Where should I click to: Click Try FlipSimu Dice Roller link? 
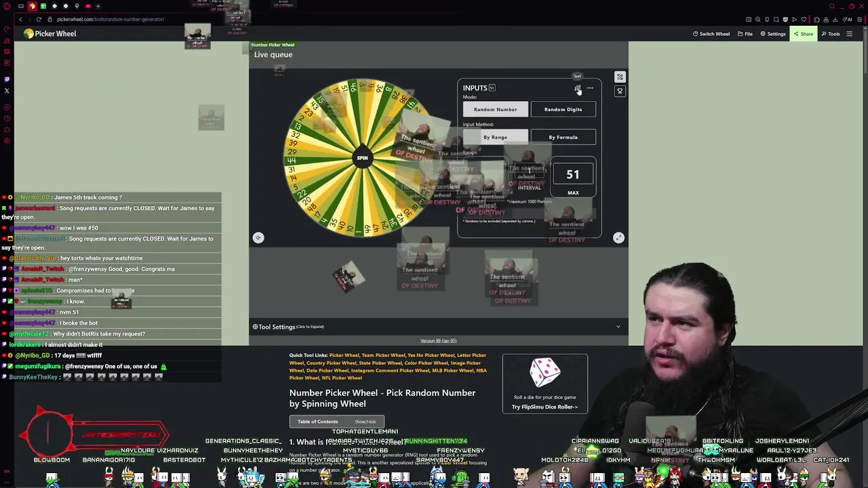[545, 407]
